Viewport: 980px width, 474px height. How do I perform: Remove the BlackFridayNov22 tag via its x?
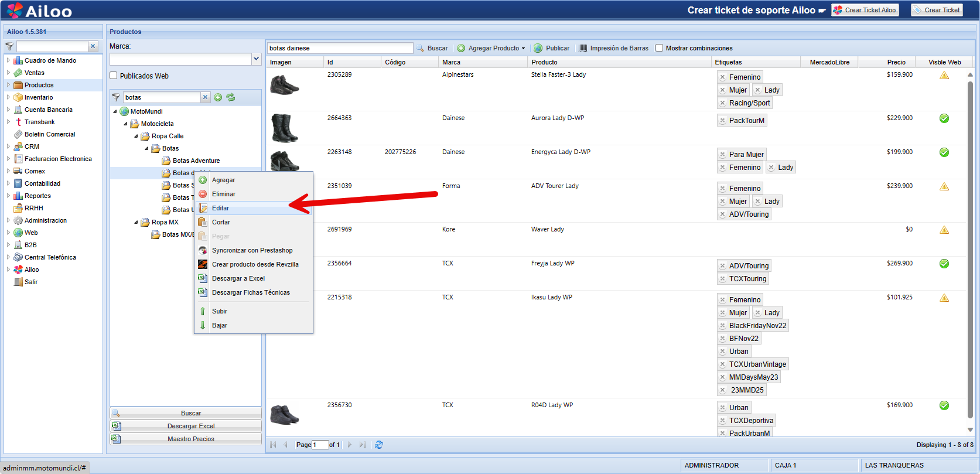(723, 326)
